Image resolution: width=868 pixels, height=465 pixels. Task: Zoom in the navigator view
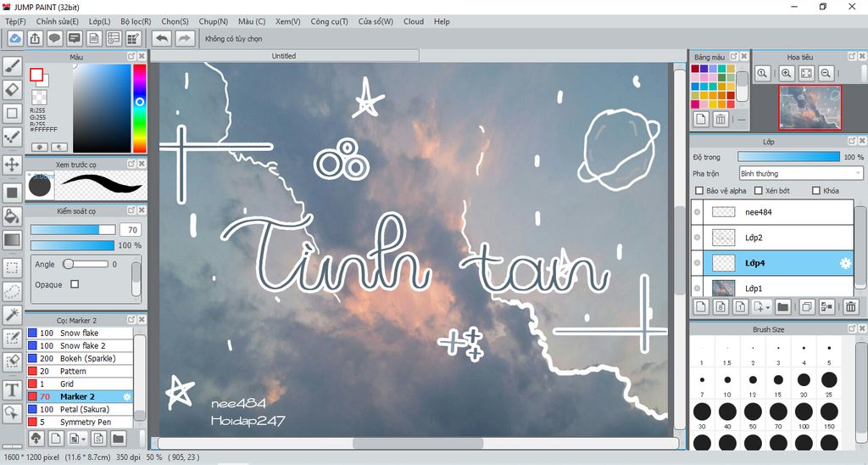pos(786,73)
